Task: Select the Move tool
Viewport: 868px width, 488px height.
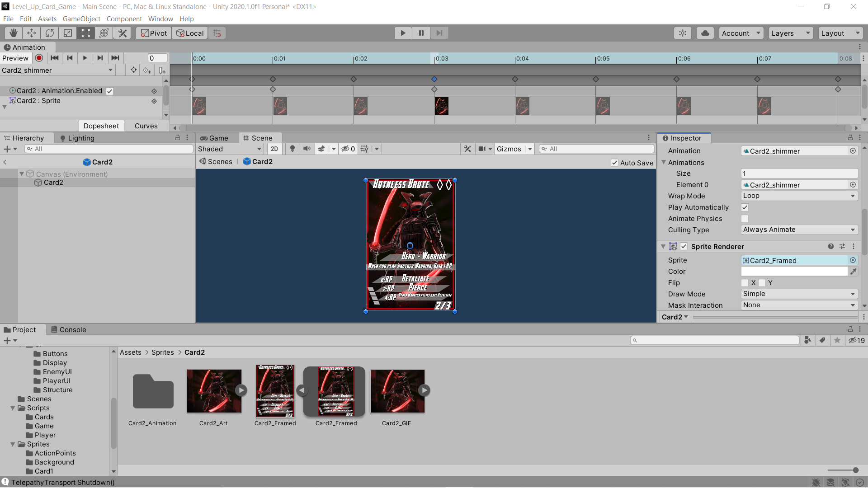Action: [32, 33]
